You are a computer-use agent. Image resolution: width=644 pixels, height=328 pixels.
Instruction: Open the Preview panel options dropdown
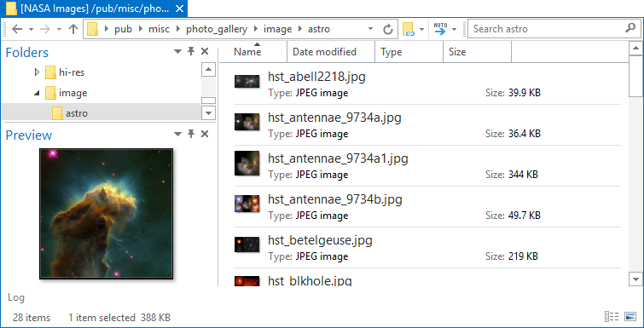177,134
